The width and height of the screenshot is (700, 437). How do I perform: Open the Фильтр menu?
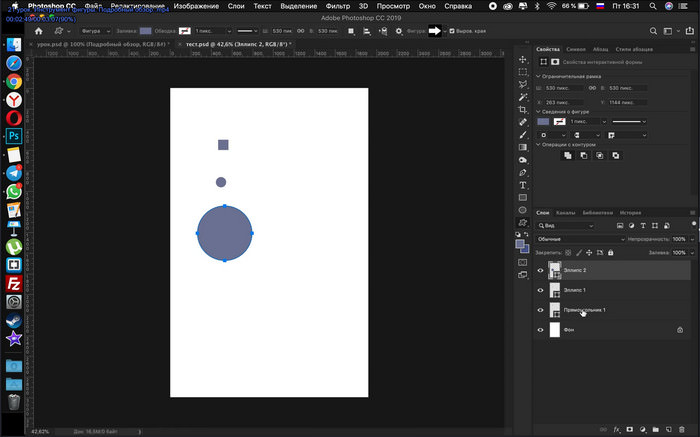tap(337, 6)
